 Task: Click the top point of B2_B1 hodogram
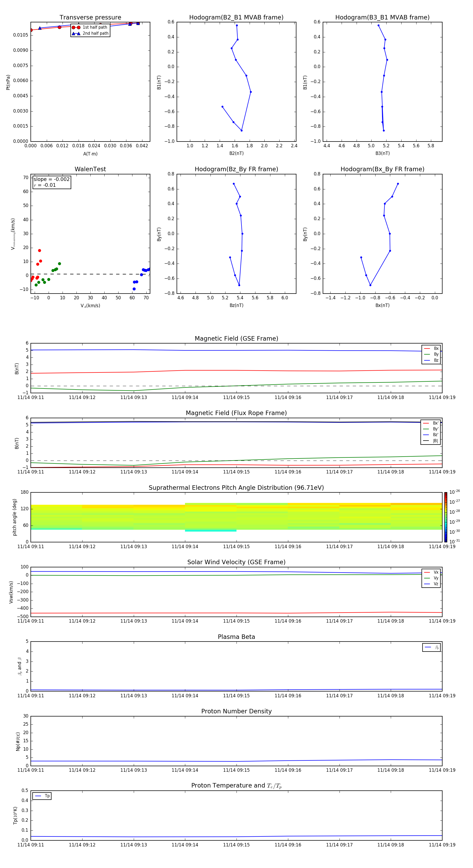click(x=237, y=26)
